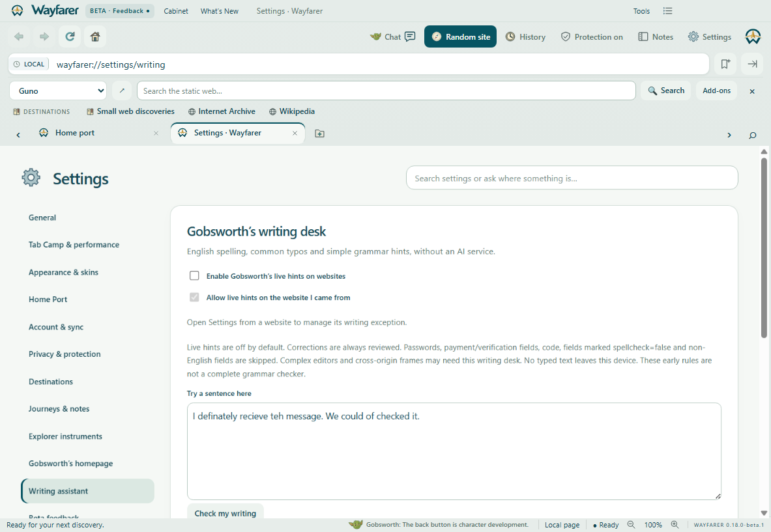
Task: Zoom in using status bar magnifier
Action: click(x=675, y=525)
